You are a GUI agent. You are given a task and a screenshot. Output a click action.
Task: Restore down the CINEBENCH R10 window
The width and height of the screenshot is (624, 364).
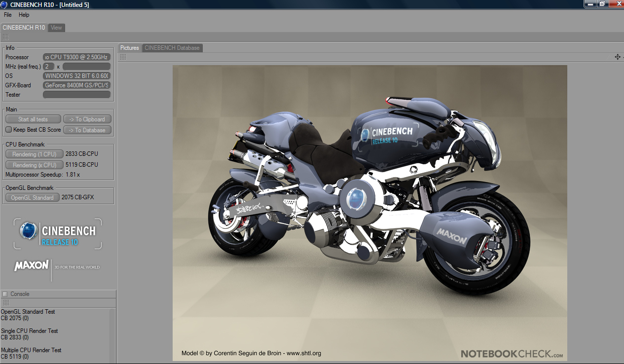coord(602,3)
